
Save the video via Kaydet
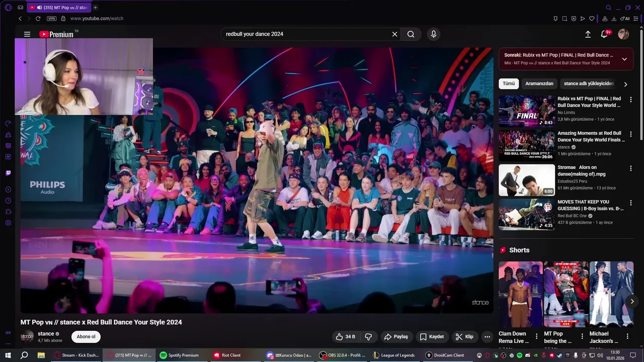pos(432,337)
